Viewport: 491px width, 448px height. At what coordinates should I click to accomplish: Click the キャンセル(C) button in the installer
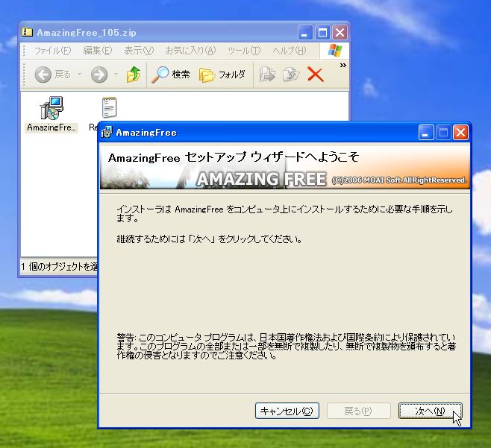287,411
